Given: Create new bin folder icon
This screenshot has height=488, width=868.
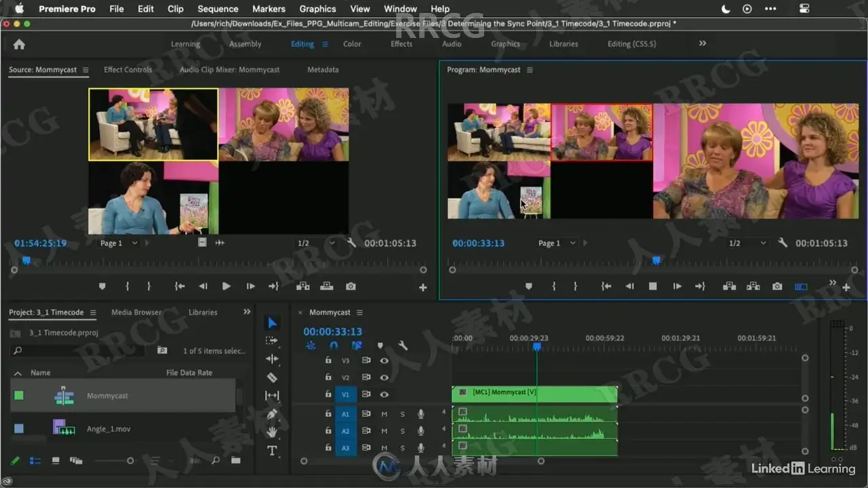Looking at the screenshot, I should point(235,461).
